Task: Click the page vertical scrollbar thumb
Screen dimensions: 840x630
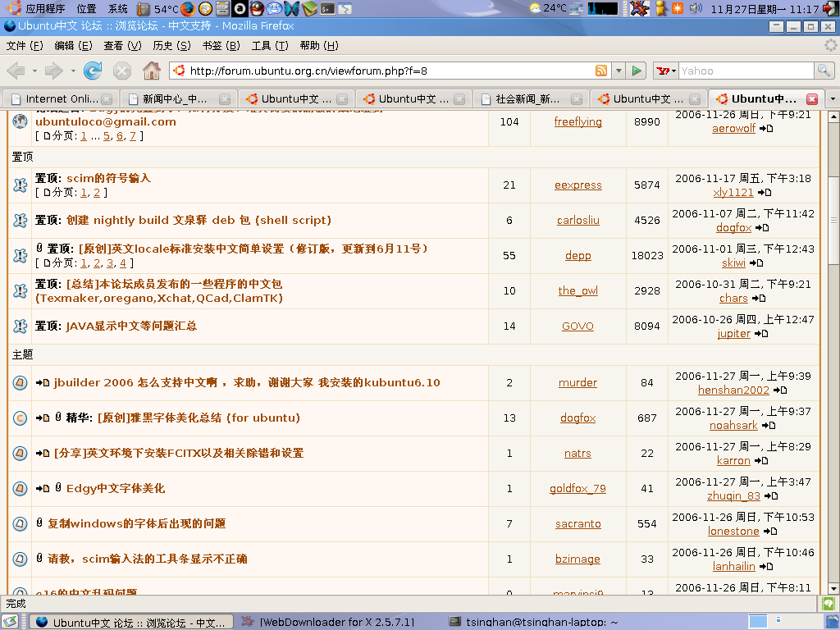Action: (x=833, y=220)
